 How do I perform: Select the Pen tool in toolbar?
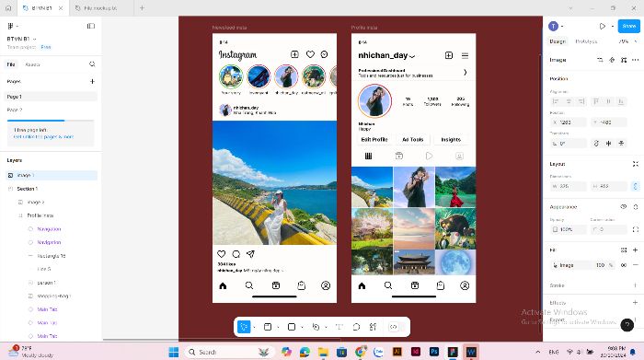[316, 327]
